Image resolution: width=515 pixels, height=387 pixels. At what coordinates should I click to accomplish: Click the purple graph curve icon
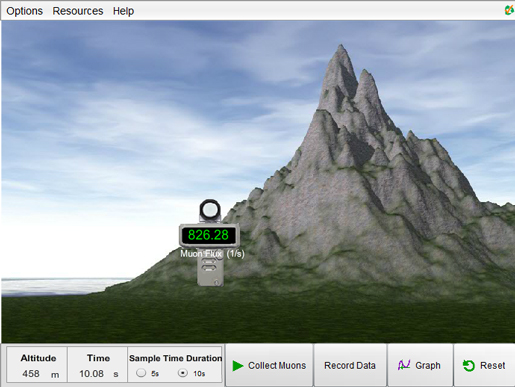[404, 365]
